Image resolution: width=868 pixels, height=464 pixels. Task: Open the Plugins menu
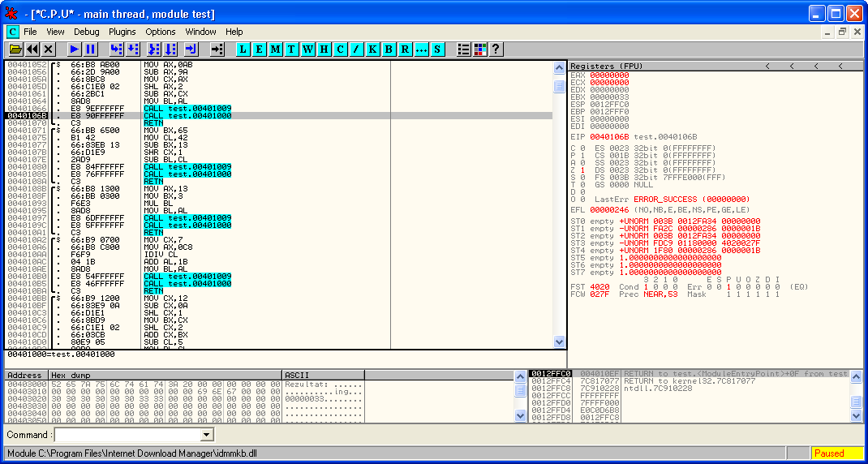(122, 32)
